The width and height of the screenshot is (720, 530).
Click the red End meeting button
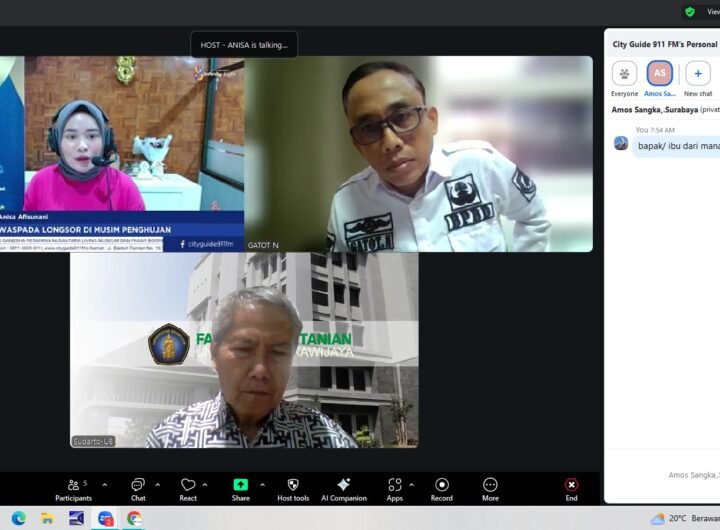572,488
